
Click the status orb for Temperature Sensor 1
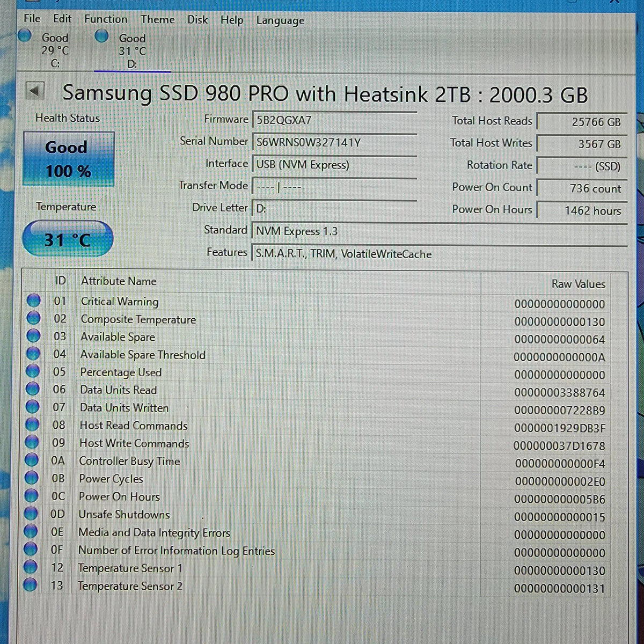pos(31,567)
